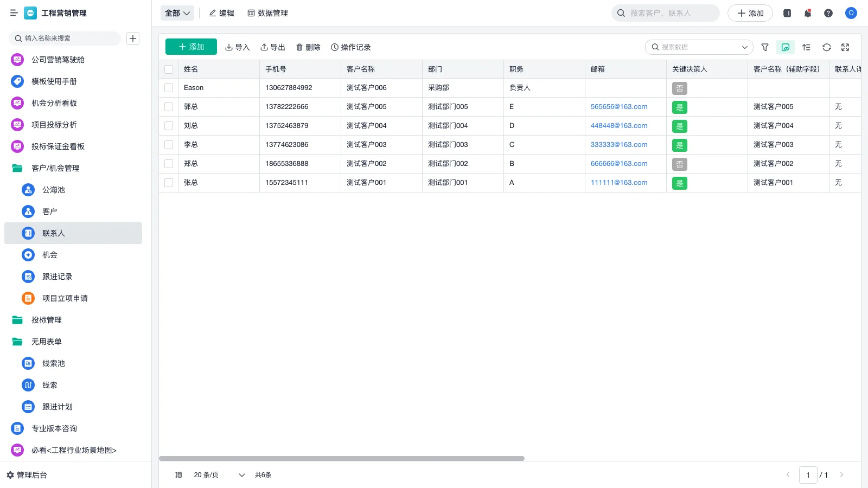Click the 导出 export button
Screen dimensions: 868x488
[x=273, y=47]
